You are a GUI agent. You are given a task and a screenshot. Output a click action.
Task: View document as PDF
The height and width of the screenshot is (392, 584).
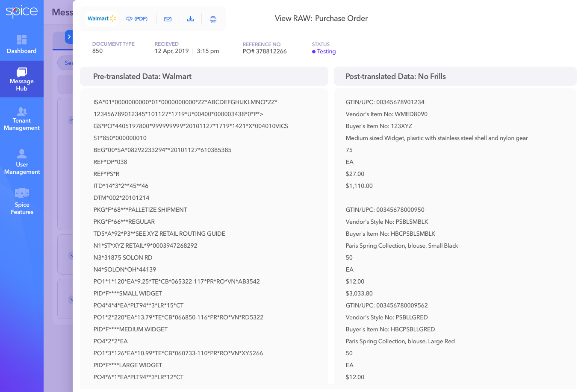137,19
